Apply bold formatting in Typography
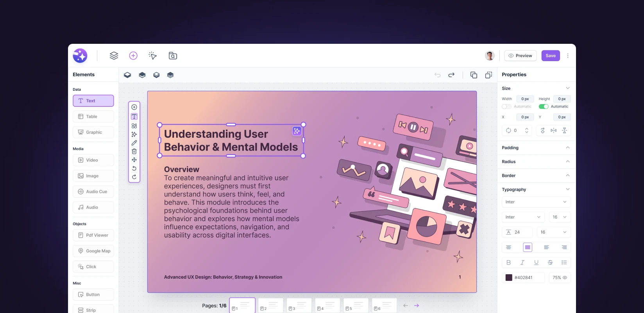 [x=508, y=263]
